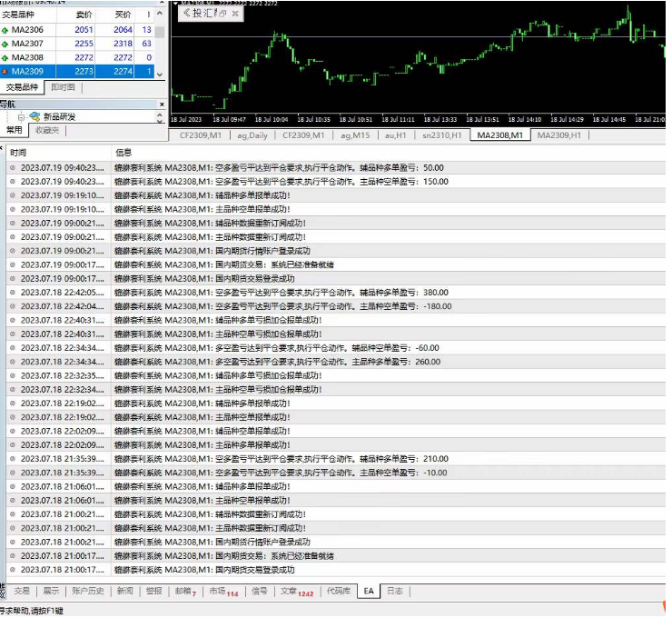
Task: Click the green up arrow beside MA2306
Action: pos(5,31)
